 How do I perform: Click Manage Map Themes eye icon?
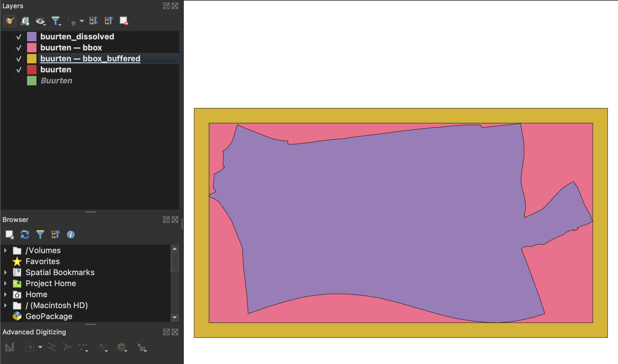coord(40,21)
